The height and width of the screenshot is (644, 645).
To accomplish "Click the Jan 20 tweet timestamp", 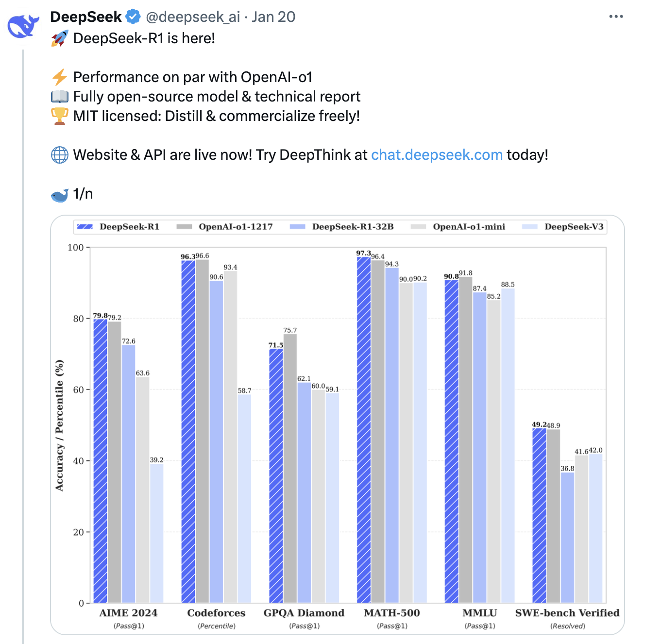I will tap(273, 17).
